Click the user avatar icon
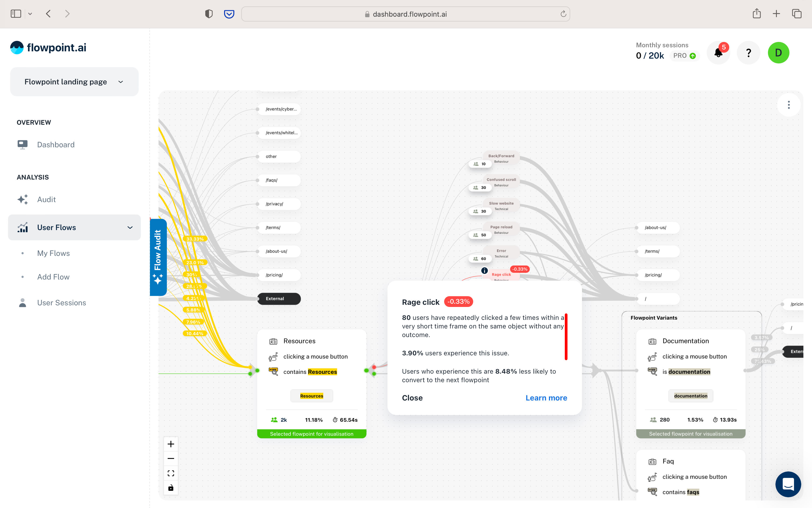 779,53
